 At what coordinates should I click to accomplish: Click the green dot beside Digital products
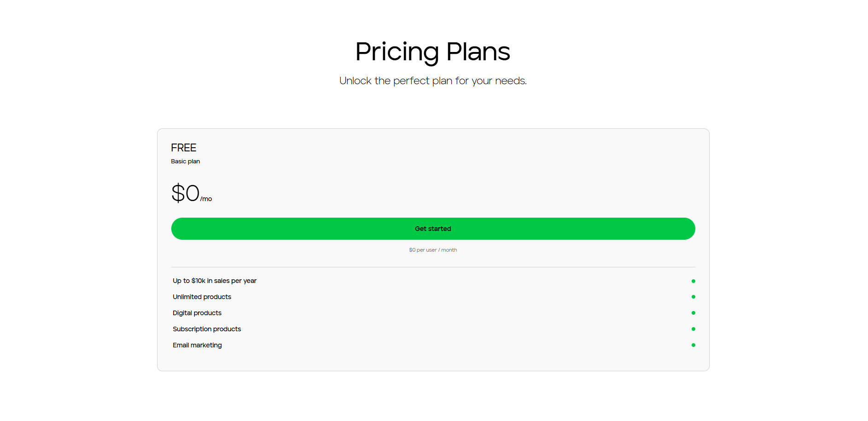[x=693, y=313]
